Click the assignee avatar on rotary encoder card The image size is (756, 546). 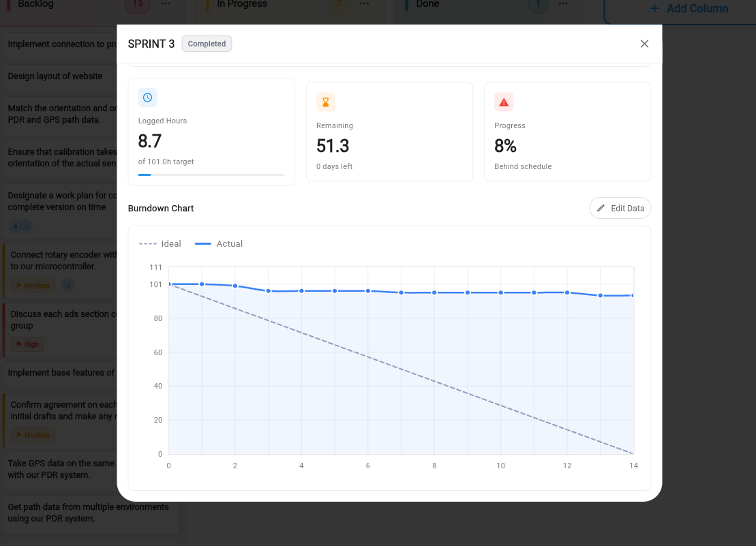67,285
